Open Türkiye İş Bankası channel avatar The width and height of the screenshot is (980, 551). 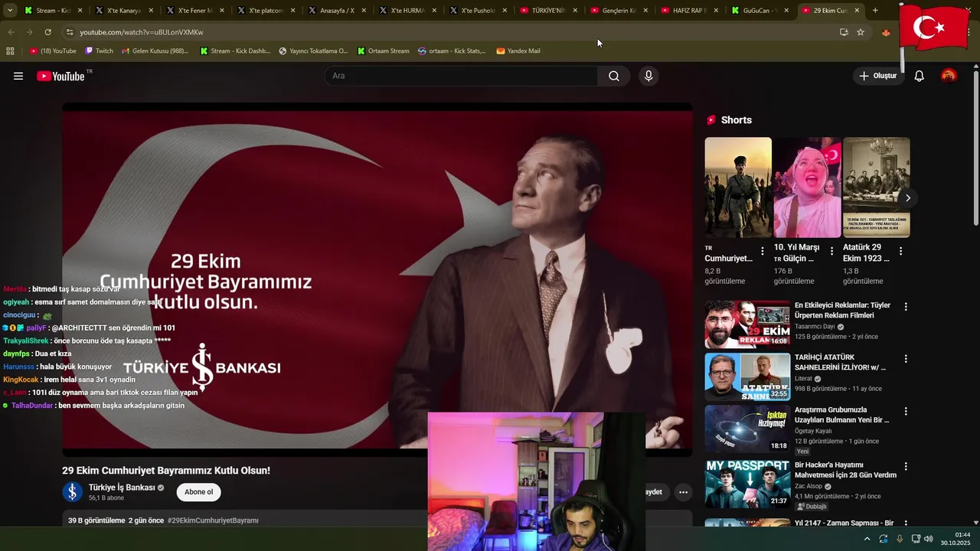[72, 492]
